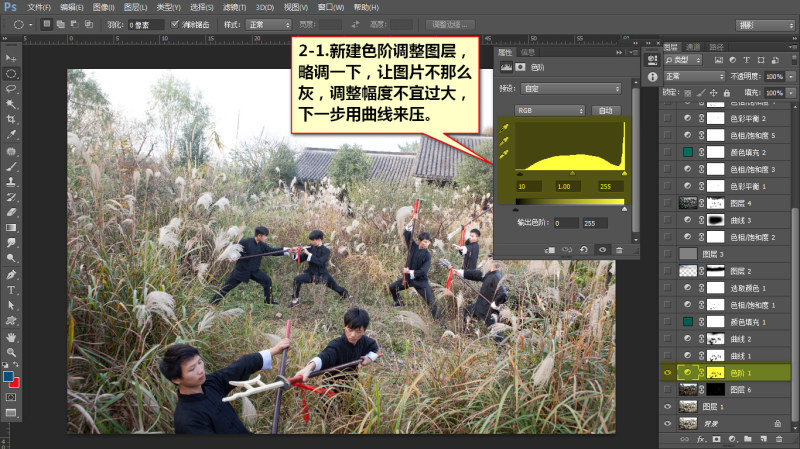The width and height of the screenshot is (800, 449).
Task: Switch to the 信息 info tab
Action: [528, 52]
